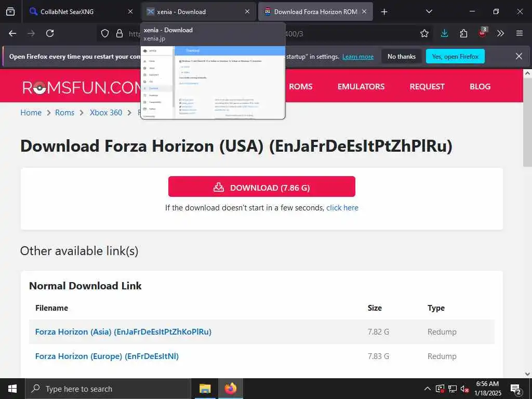Image resolution: width=532 pixels, height=399 pixels.
Task: Show hidden system tray icons
Action: [x=428, y=389]
